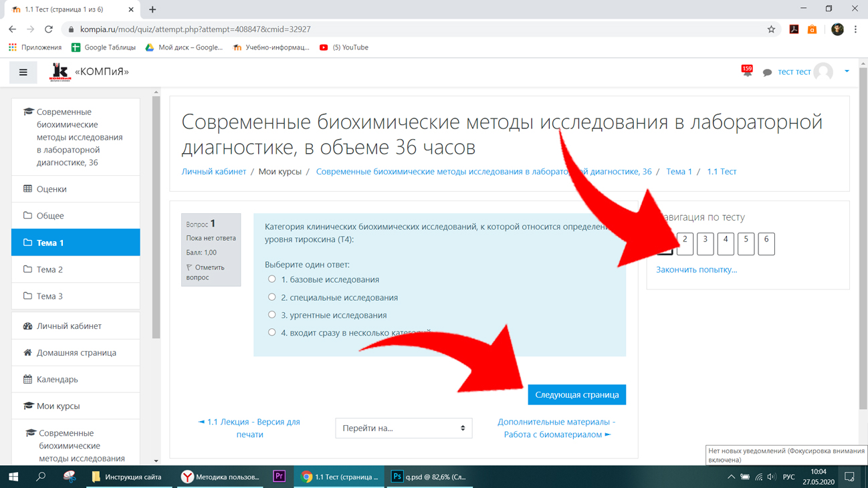Image resolution: width=868 pixels, height=488 pixels.
Task: Open the Adobe Acrobat extension icon
Action: [794, 29]
